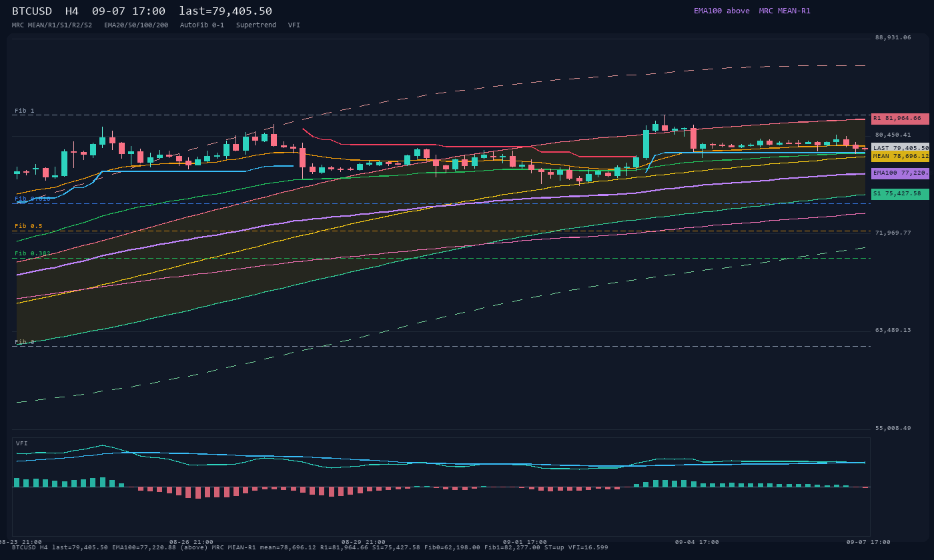934x560 pixels.
Task: Click the 08-29 21:00 time axis label
Action: pos(364,542)
